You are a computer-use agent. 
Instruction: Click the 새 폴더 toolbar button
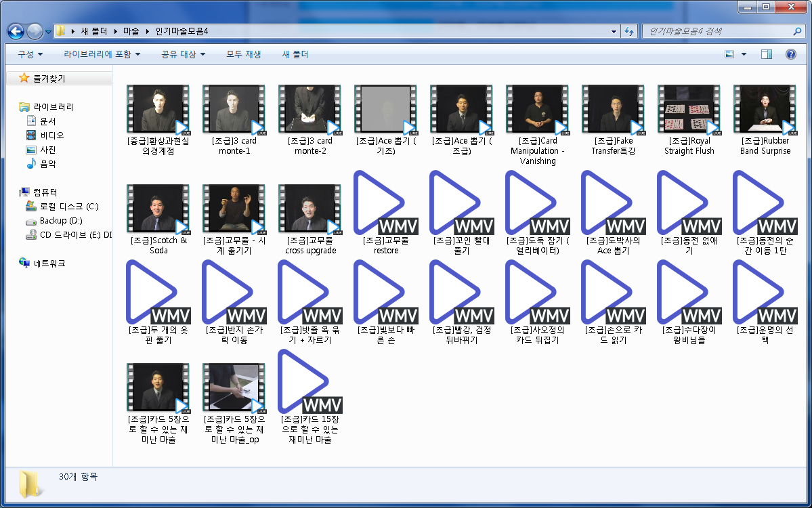tap(295, 54)
